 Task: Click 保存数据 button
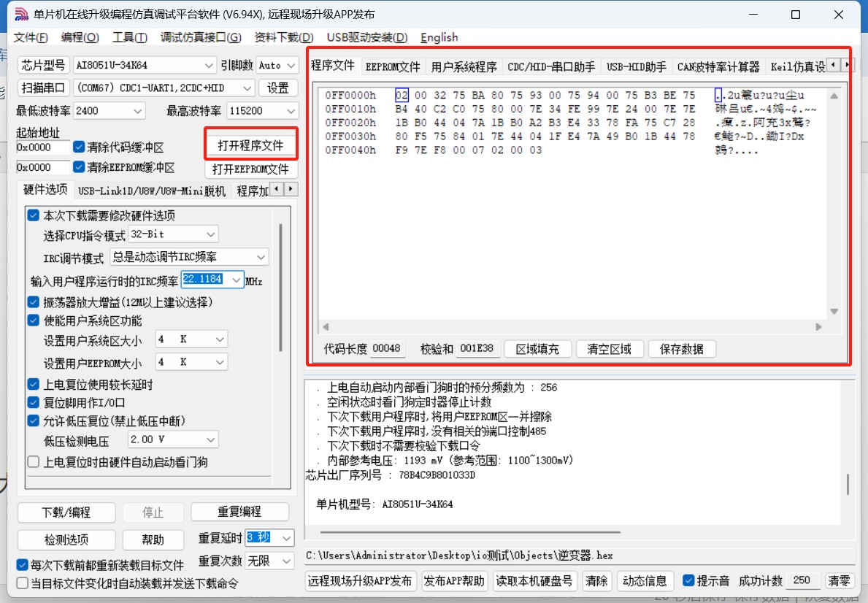pyautogui.click(x=681, y=349)
